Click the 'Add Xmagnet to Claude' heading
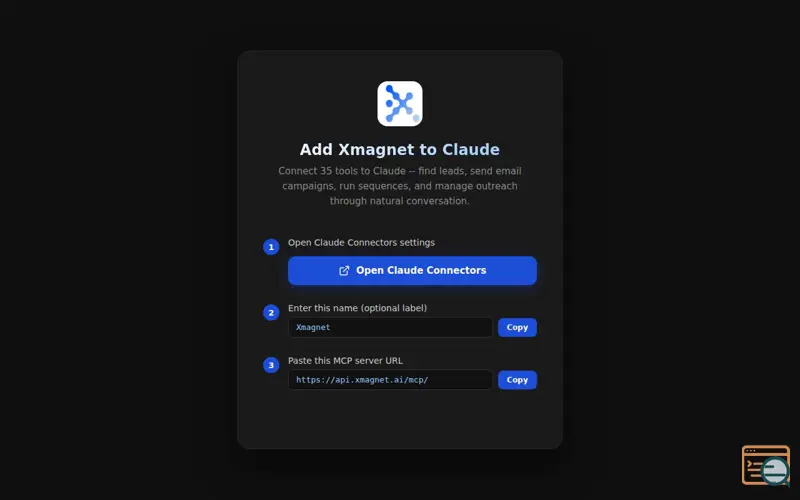Image resolution: width=800 pixels, height=500 pixels. click(x=399, y=149)
